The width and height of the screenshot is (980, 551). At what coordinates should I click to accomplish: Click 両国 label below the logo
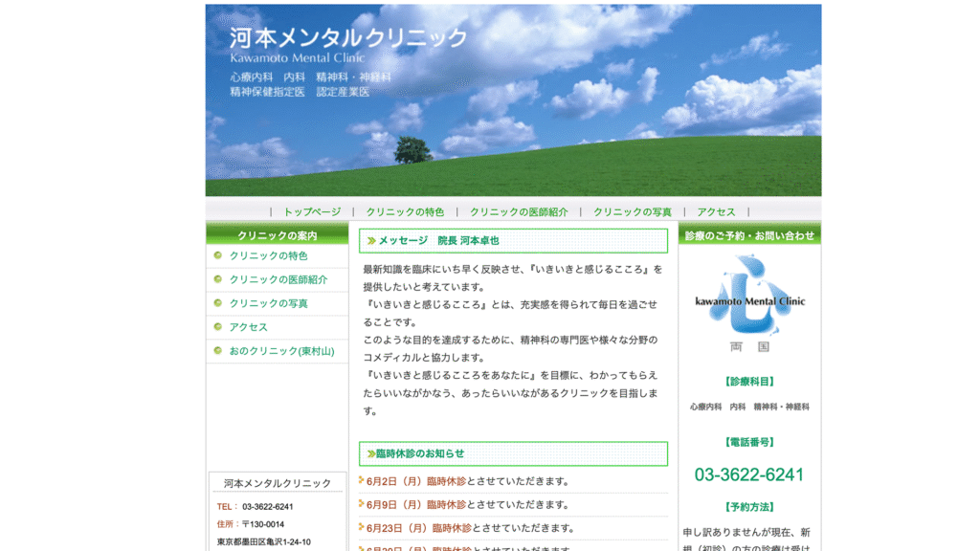tap(749, 346)
